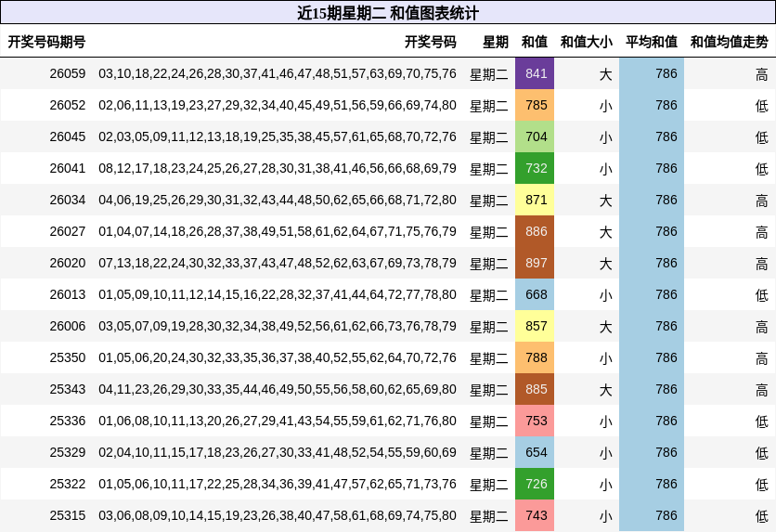
Task: Click the 高 trend value in row 25343
Action: (762, 391)
